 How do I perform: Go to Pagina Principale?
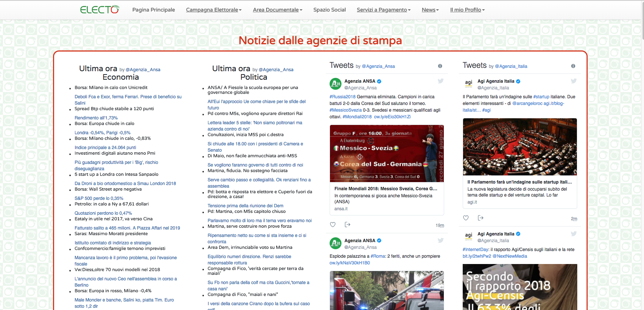point(153,10)
